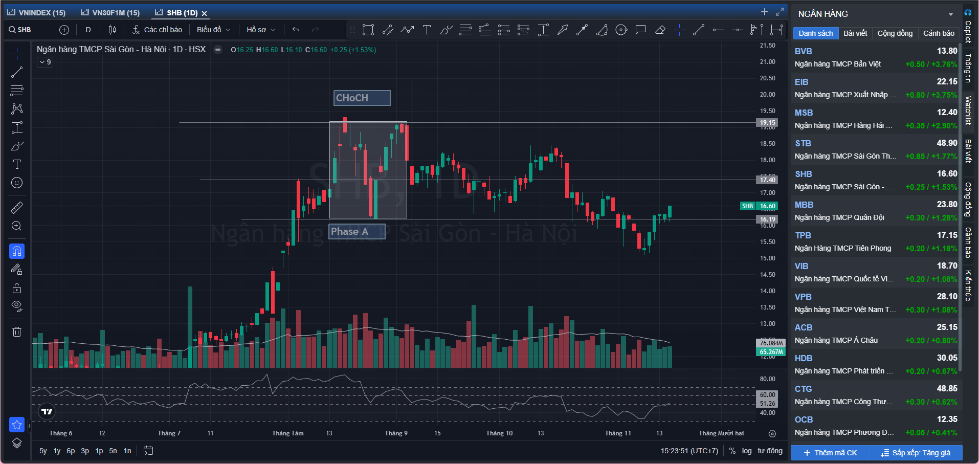Select the XABCD pattern tool in left sidebar
Viewport: 980px width, 464px height.
pos(17,109)
